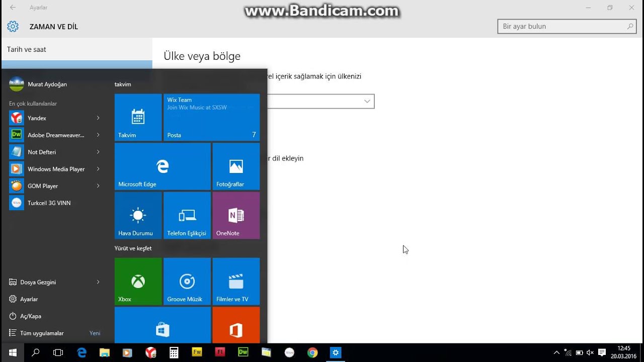Show hidden tray icons arrow
644x362 pixels.
556,352
